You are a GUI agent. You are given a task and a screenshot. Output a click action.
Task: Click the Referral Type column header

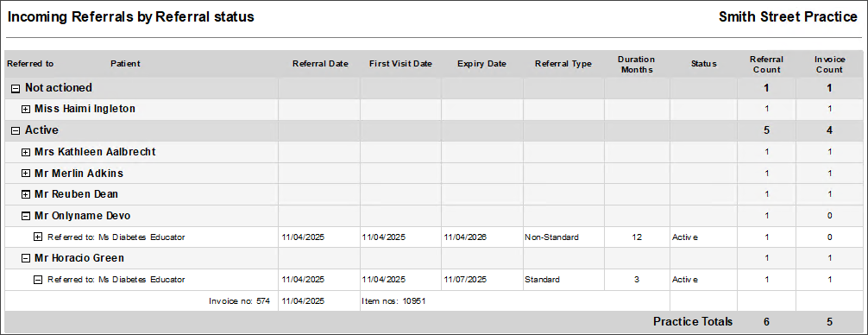563,64
